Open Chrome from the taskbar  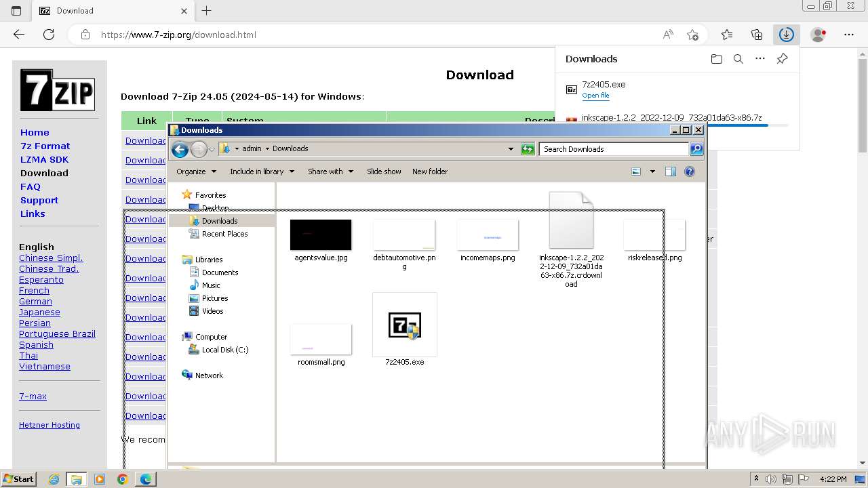coord(122,479)
